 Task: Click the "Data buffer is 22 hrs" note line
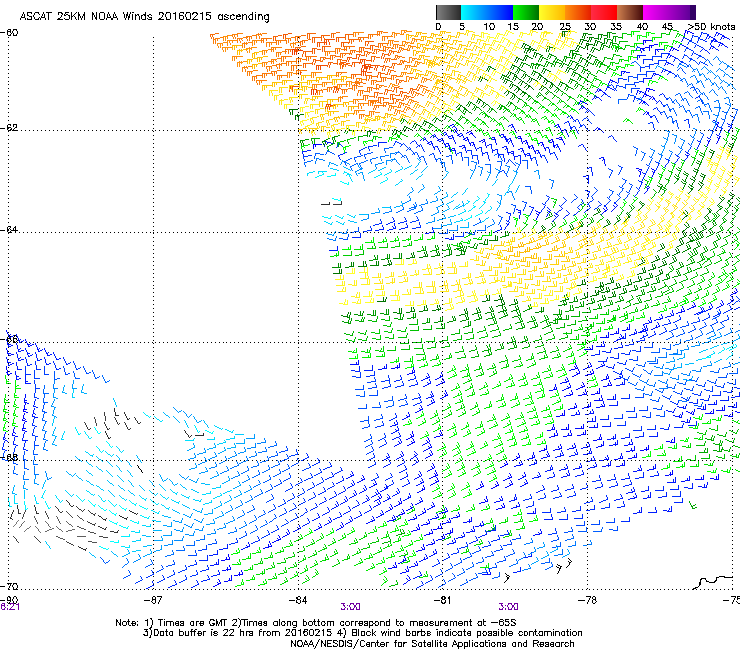click(x=362, y=633)
